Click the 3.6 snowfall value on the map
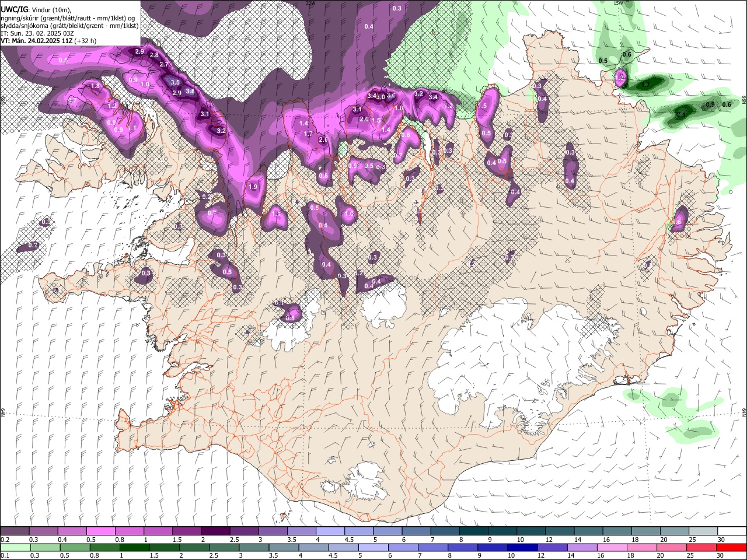Image resolution: width=747 pixels, height=560 pixels. [391, 96]
